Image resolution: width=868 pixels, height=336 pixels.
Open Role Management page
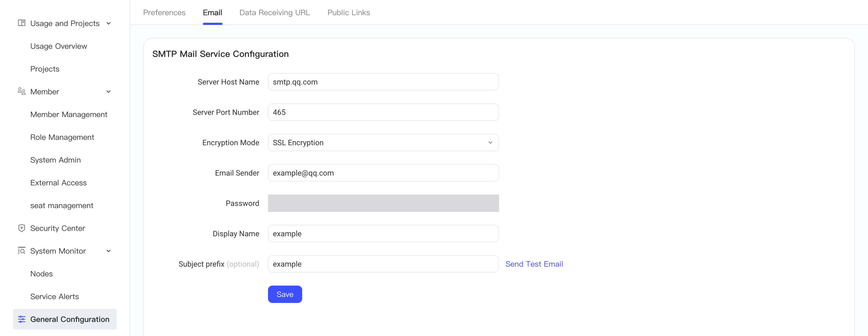[62, 137]
